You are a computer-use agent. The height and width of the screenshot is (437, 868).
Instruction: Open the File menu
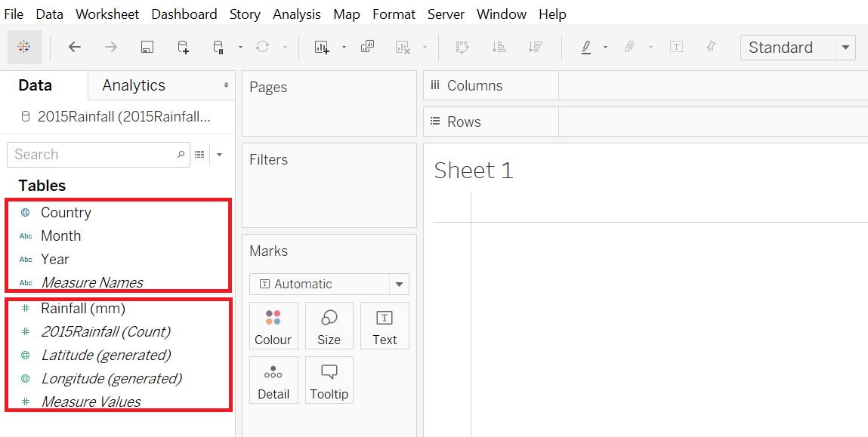(14, 14)
